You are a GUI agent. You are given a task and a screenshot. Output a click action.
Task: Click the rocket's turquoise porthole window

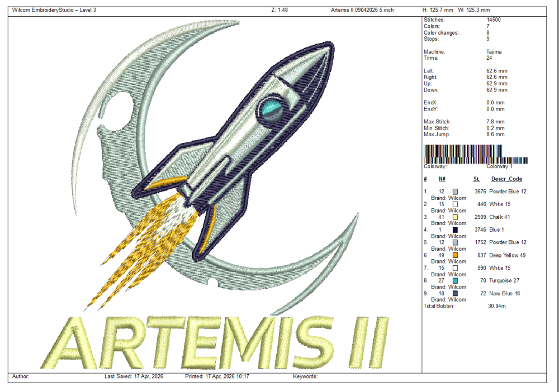[271, 109]
